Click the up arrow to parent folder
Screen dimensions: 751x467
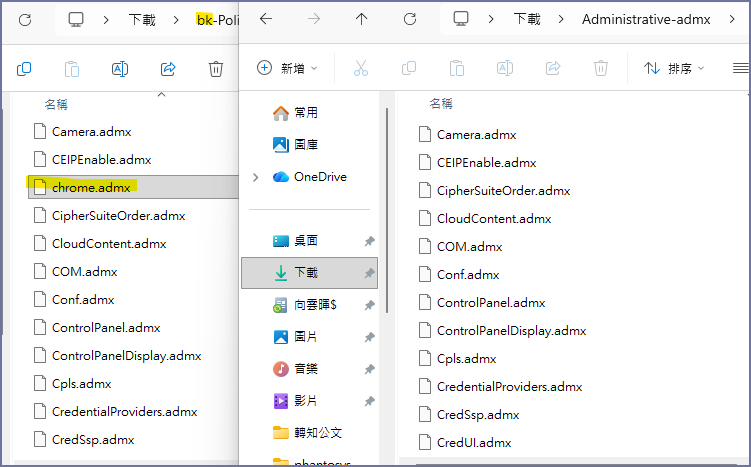(x=361, y=19)
